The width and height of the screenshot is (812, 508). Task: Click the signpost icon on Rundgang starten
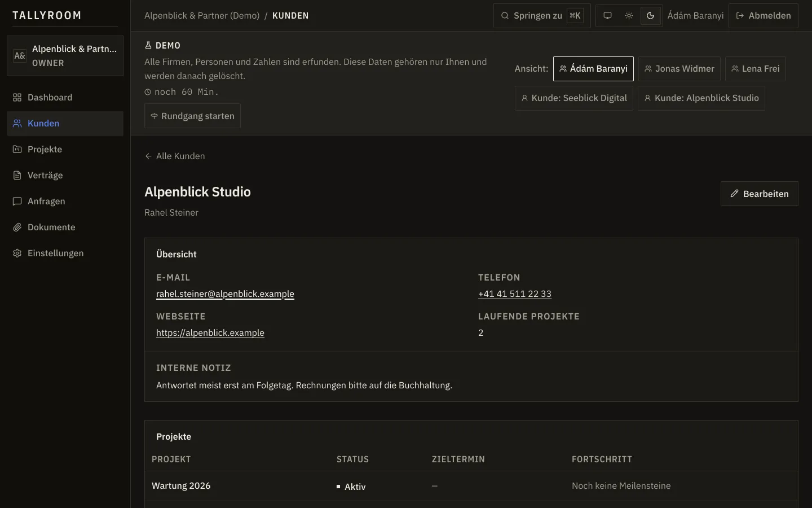(x=154, y=116)
